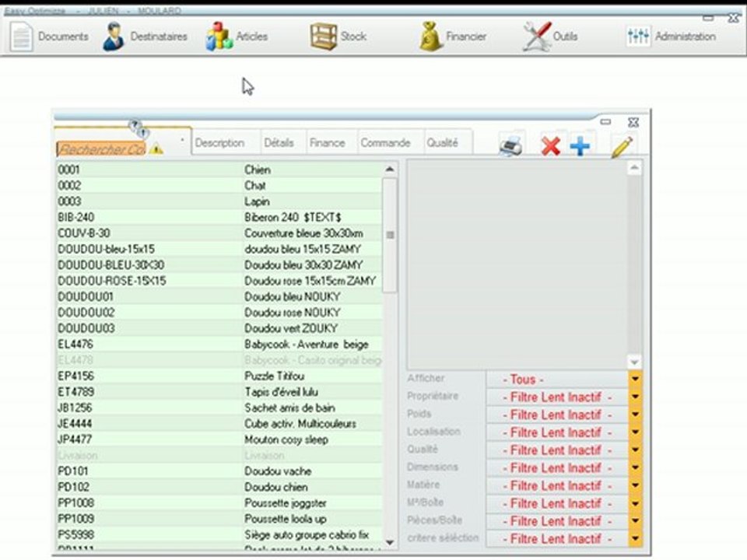
Task: Click the Destinataires menu label
Action: [x=159, y=37]
